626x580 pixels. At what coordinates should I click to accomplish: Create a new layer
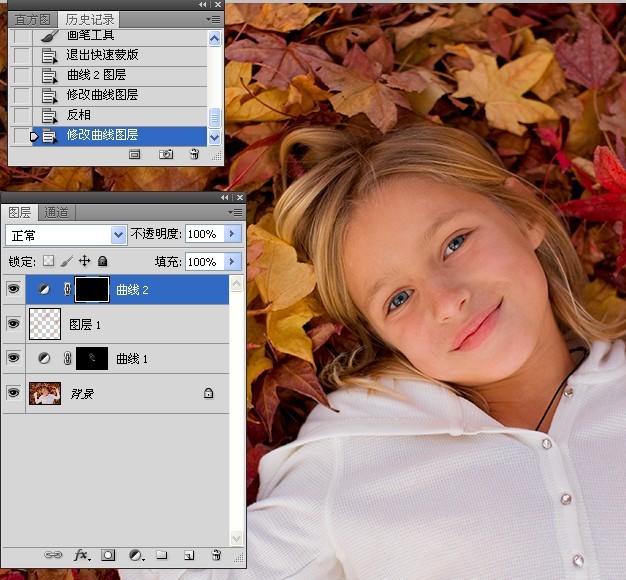coord(189,555)
